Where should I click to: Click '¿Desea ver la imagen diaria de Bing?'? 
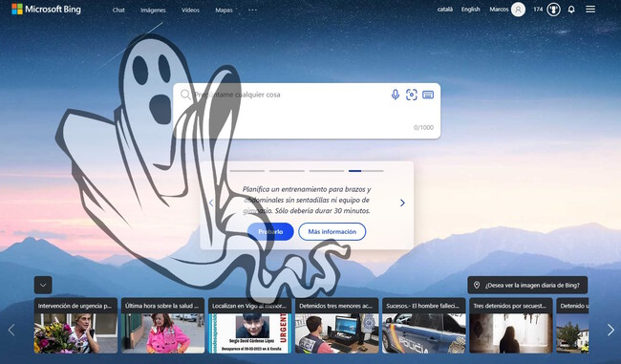pyautogui.click(x=527, y=285)
